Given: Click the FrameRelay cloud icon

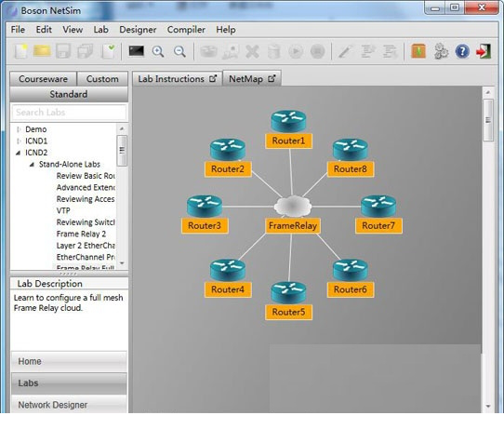Looking at the screenshot, I should click(293, 206).
